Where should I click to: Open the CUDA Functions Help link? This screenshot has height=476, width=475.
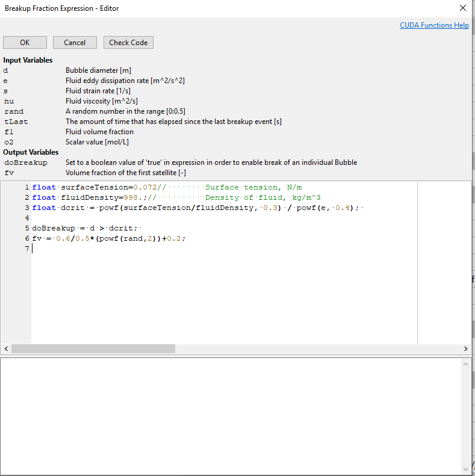(x=434, y=25)
